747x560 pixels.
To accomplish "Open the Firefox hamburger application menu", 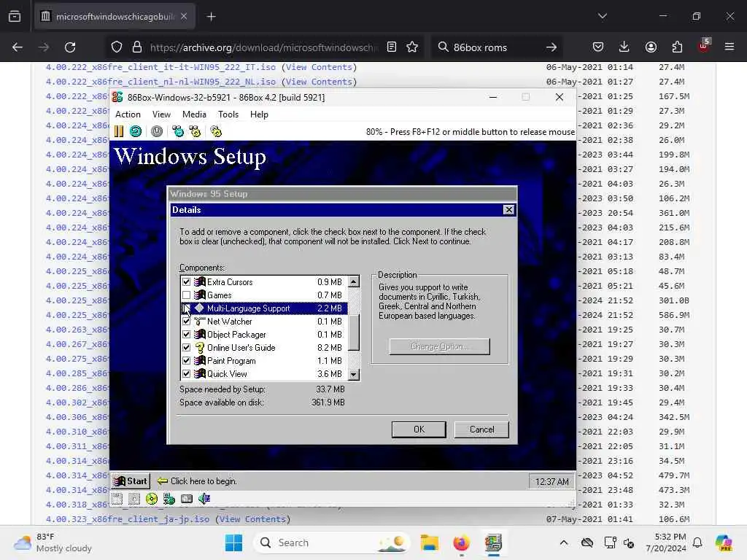I will click(x=729, y=47).
